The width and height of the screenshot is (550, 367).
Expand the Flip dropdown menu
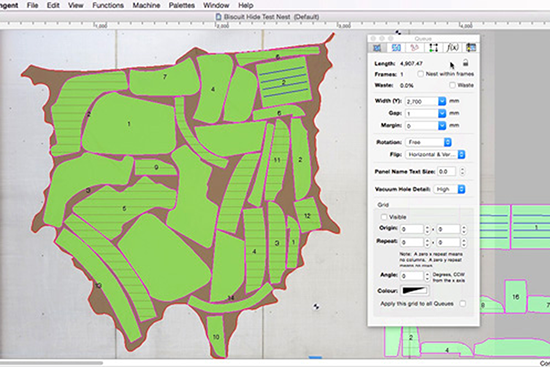435,154
